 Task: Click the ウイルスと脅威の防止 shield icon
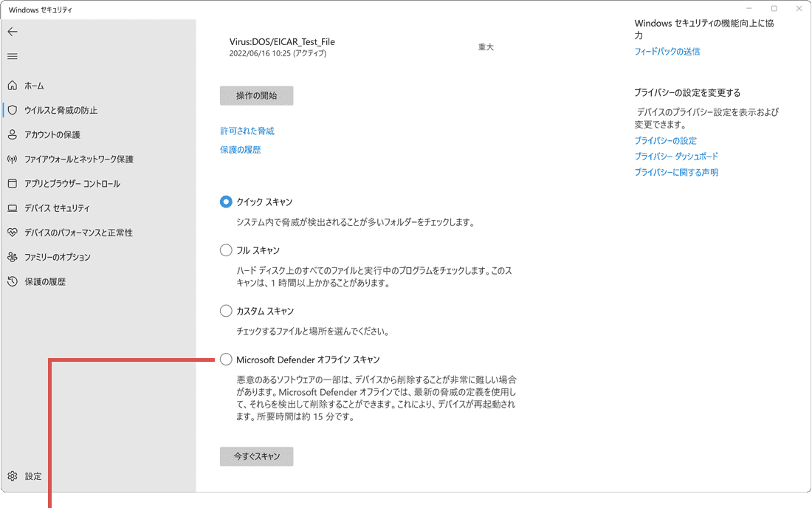point(13,110)
